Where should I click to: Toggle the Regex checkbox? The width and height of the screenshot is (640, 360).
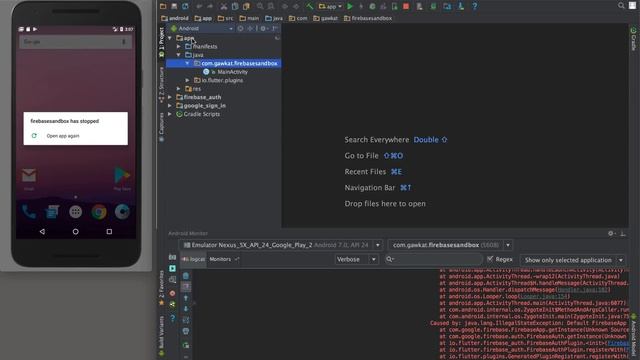pos(490,259)
